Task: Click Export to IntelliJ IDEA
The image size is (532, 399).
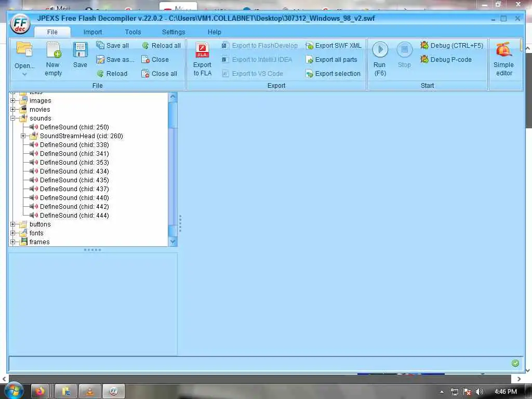Action: click(x=257, y=60)
